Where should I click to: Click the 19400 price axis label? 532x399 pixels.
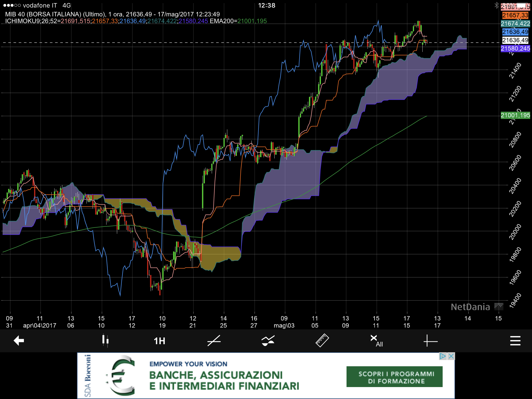(x=515, y=301)
